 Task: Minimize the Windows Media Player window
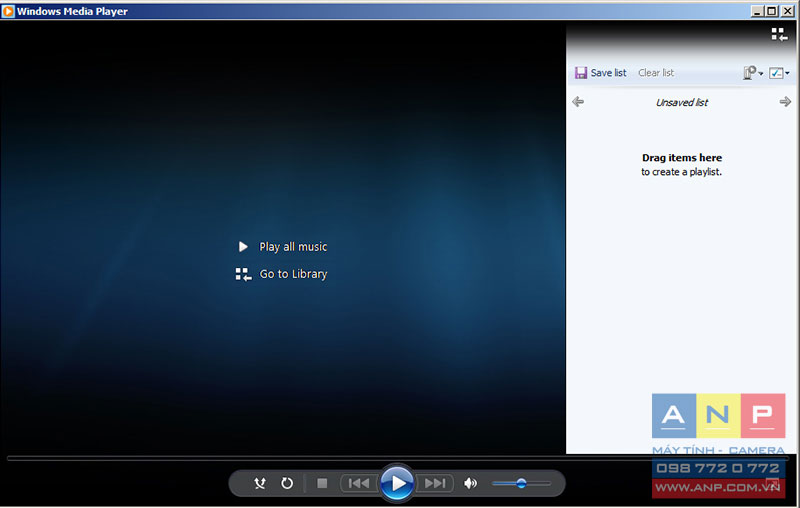[757, 11]
